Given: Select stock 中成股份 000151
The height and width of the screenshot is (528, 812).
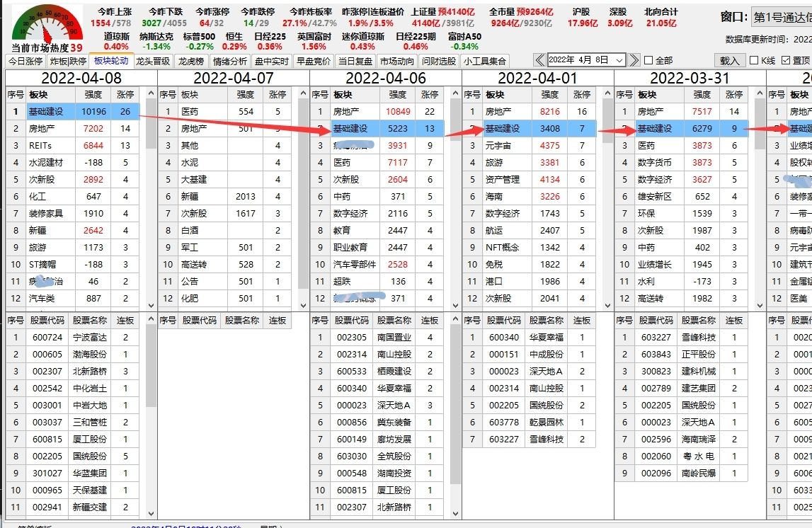Looking at the screenshot, I should 530,355.
